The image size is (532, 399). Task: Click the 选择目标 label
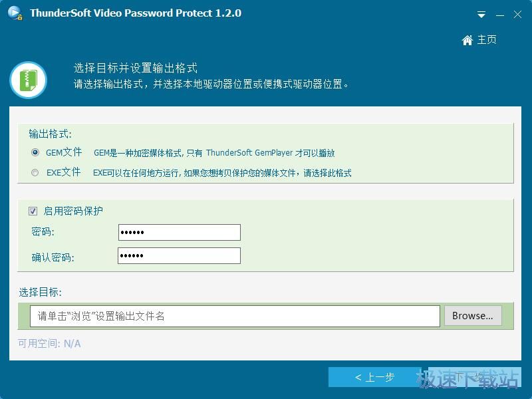(41, 292)
